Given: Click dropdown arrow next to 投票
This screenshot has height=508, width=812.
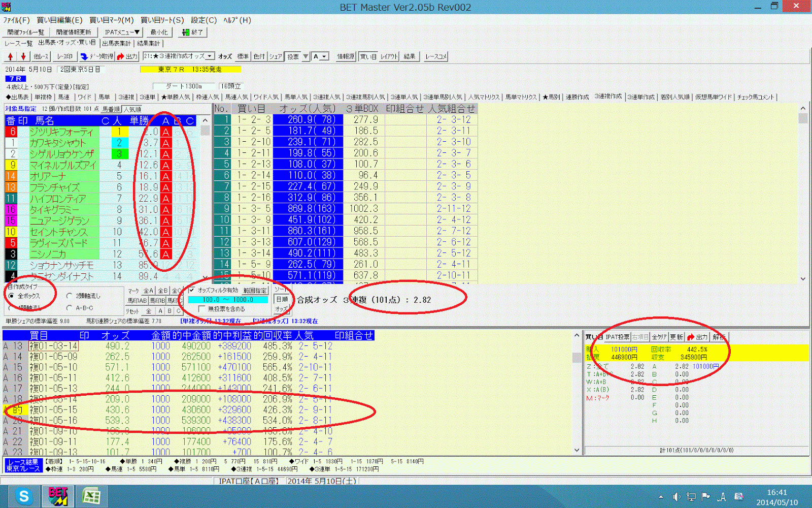Looking at the screenshot, I should (306, 56).
